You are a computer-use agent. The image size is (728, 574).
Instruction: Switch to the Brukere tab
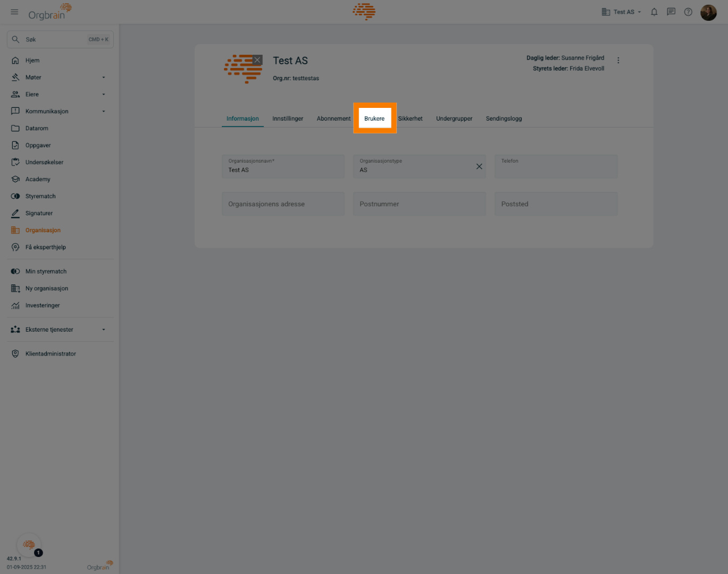[x=374, y=119]
